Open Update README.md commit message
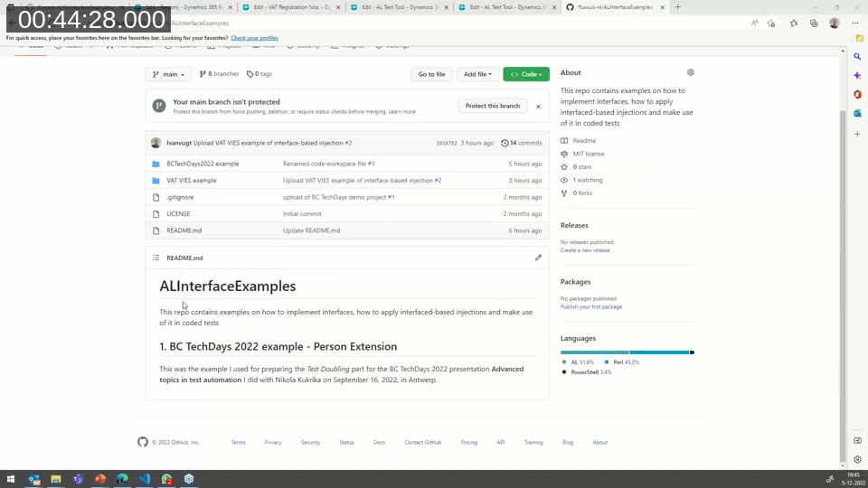868x488 pixels. (x=312, y=230)
